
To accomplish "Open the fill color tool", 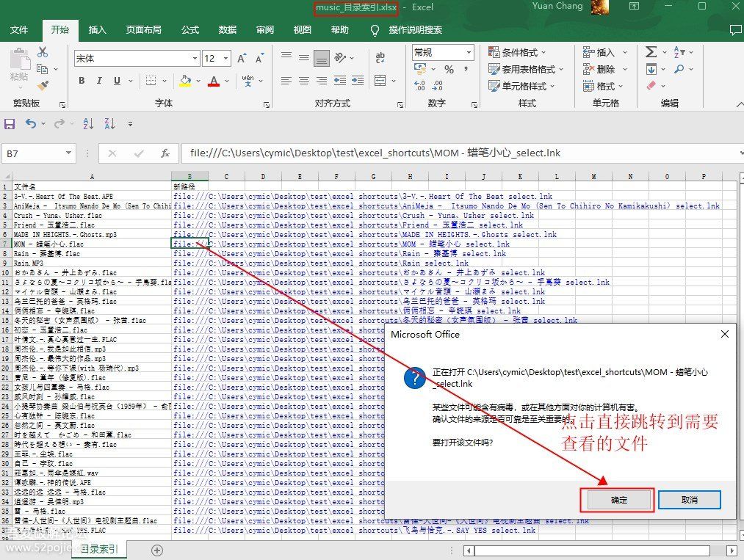I will click(x=184, y=81).
